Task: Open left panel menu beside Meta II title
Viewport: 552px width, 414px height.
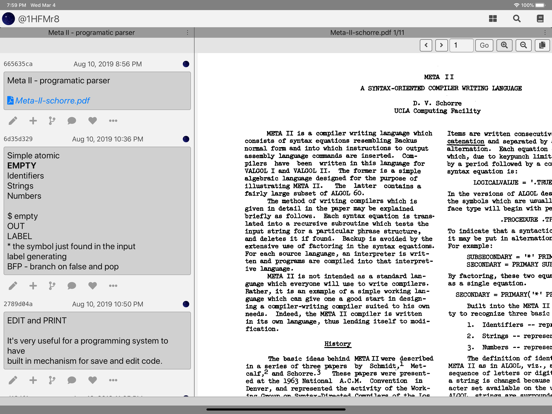Action: [187, 32]
